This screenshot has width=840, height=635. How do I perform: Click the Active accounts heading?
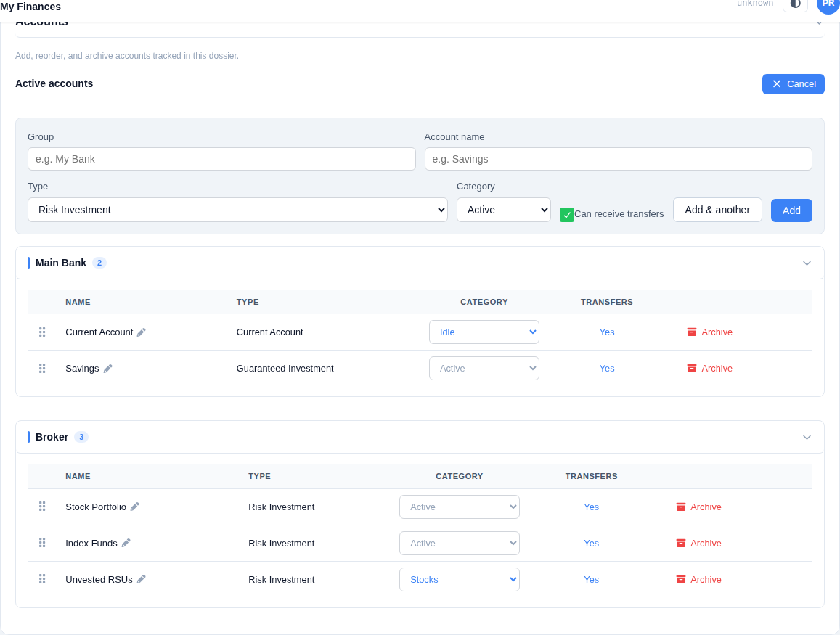[54, 83]
